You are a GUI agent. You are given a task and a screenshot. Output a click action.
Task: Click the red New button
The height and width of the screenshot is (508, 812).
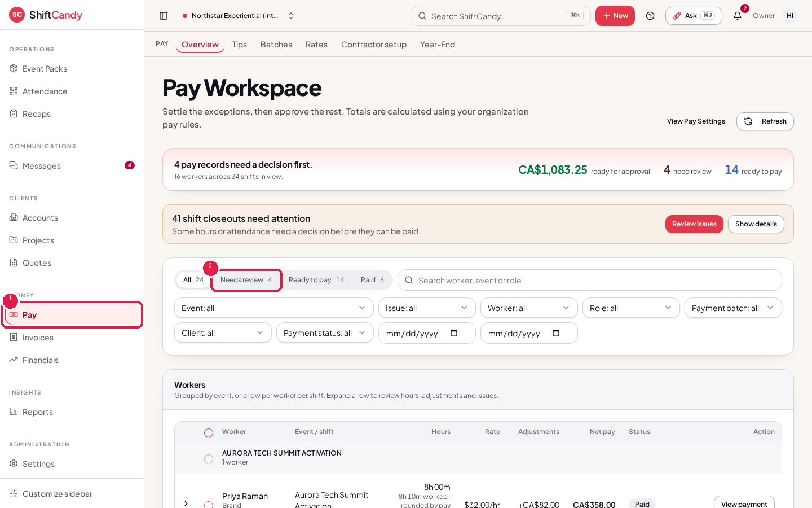click(615, 16)
